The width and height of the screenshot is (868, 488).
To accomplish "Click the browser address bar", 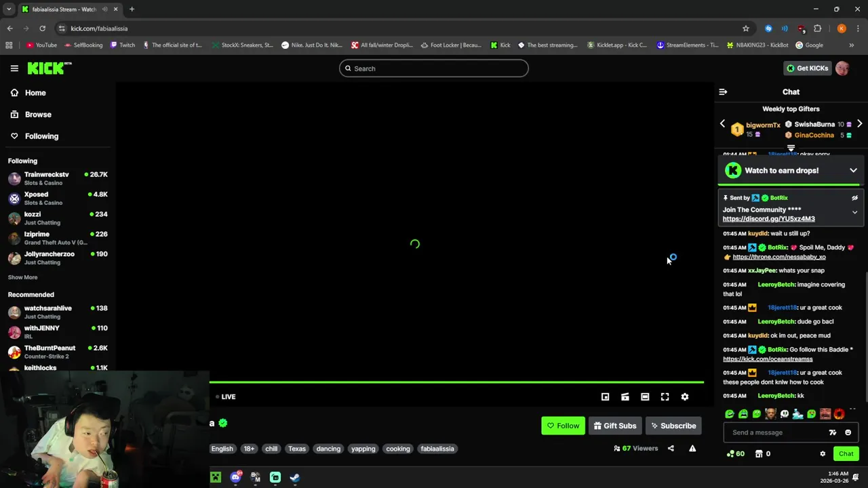I will 400,28.
